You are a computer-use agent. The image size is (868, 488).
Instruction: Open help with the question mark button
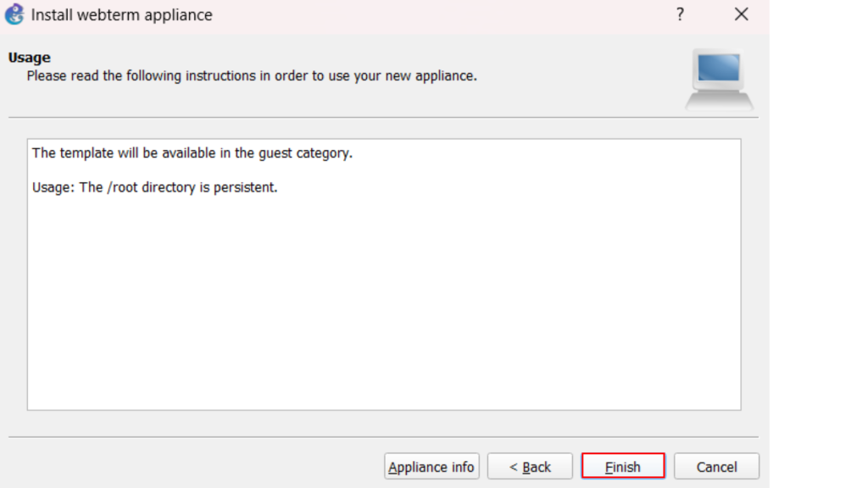680,15
